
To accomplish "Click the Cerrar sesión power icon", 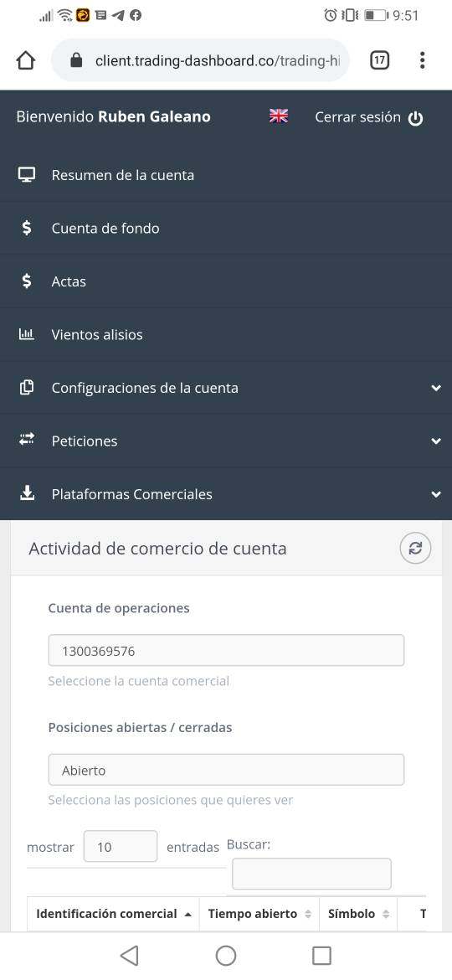I will (x=415, y=118).
